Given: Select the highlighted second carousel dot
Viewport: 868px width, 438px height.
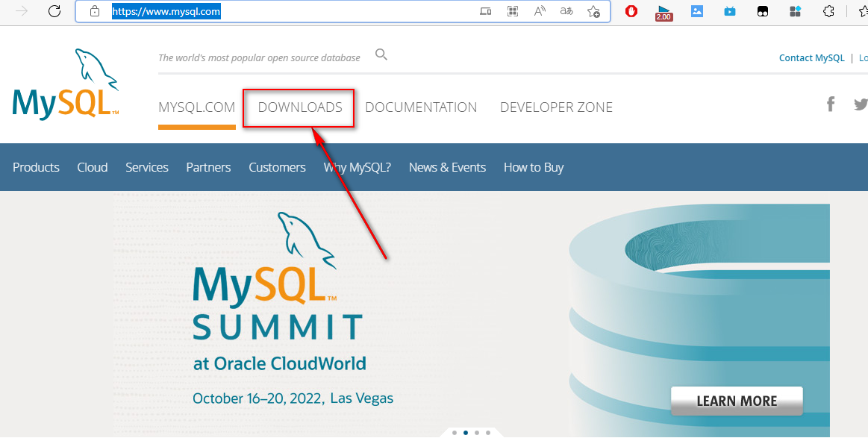Looking at the screenshot, I should point(466,433).
